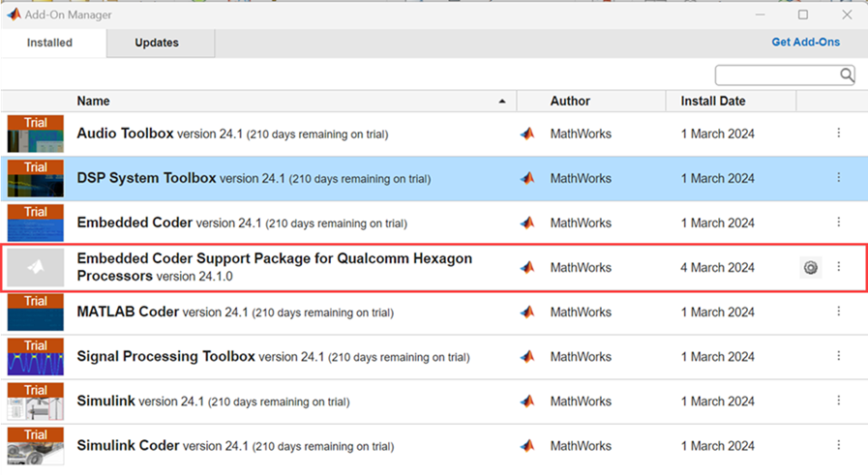Switch to the Updates tab
868x476 pixels.
coord(157,43)
